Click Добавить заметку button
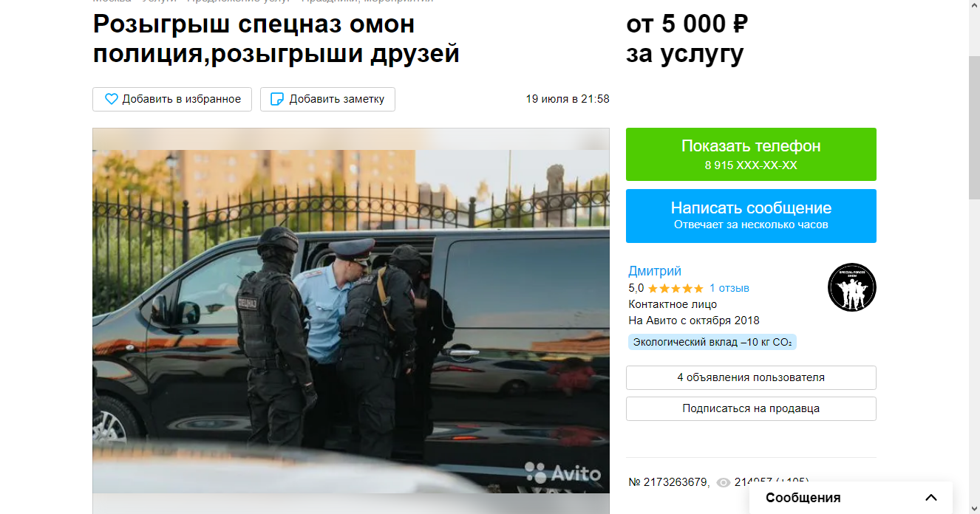The width and height of the screenshot is (980, 514). (x=327, y=99)
